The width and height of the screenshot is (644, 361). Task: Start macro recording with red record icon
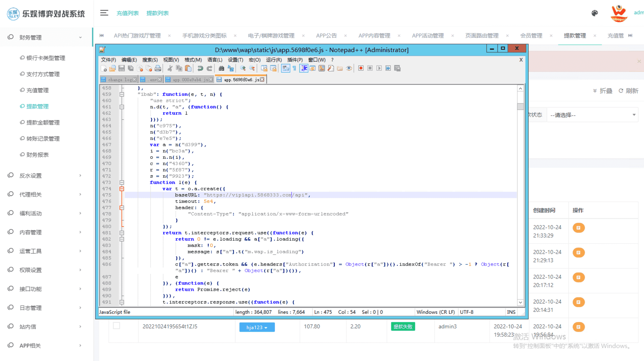click(x=361, y=68)
